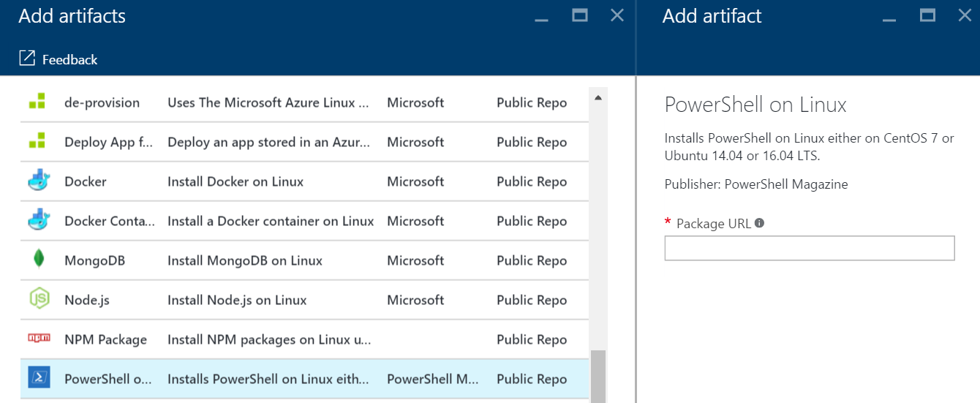Open Feedback in the Add artifacts toolbar
The image size is (980, 403).
(x=59, y=59)
